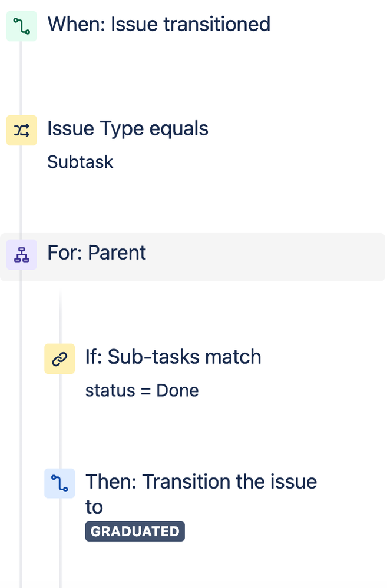Viewport: 387px width, 588px height.
Task: Click the Issue Type equals heading text
Action: pos(127,129)
